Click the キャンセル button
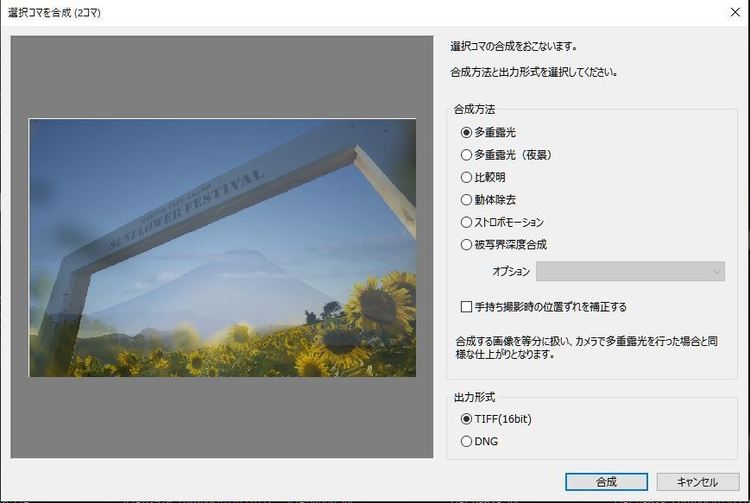The height and width of the screenshot is (503, 750). click(x=697, y=482)
